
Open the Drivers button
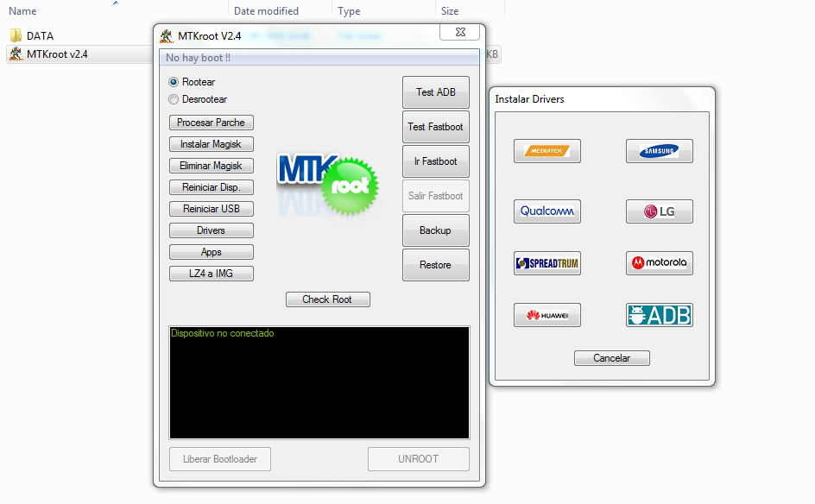(211, 230)
